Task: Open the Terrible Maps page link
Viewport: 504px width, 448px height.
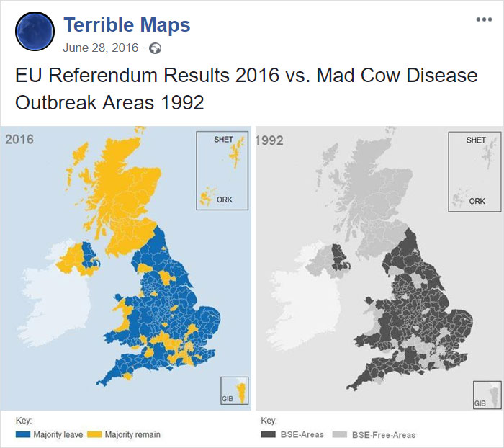Action: [127, 25]
